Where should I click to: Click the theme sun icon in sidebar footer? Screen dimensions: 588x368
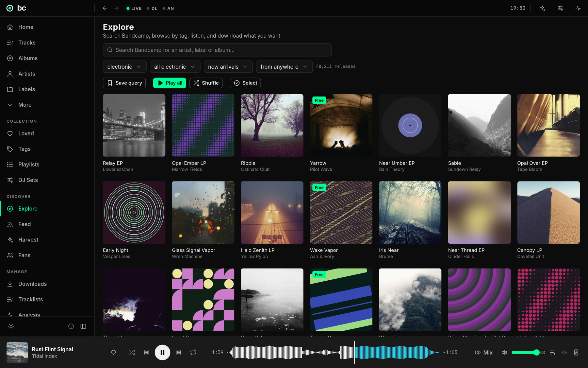11,326
